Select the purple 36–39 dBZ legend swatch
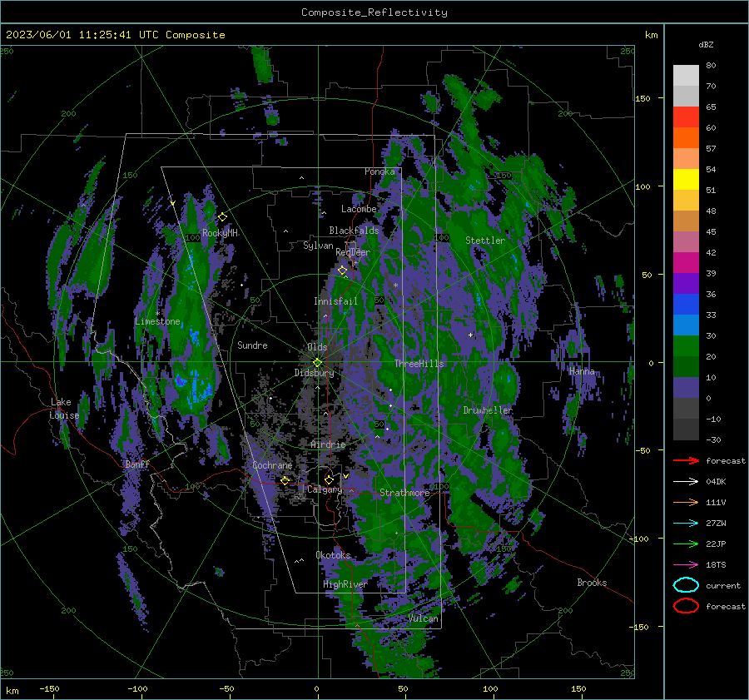 pos(686,284)
